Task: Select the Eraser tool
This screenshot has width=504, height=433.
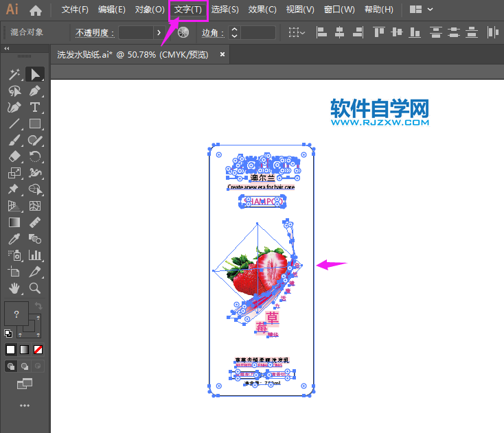Action: [x=14, y=156]
